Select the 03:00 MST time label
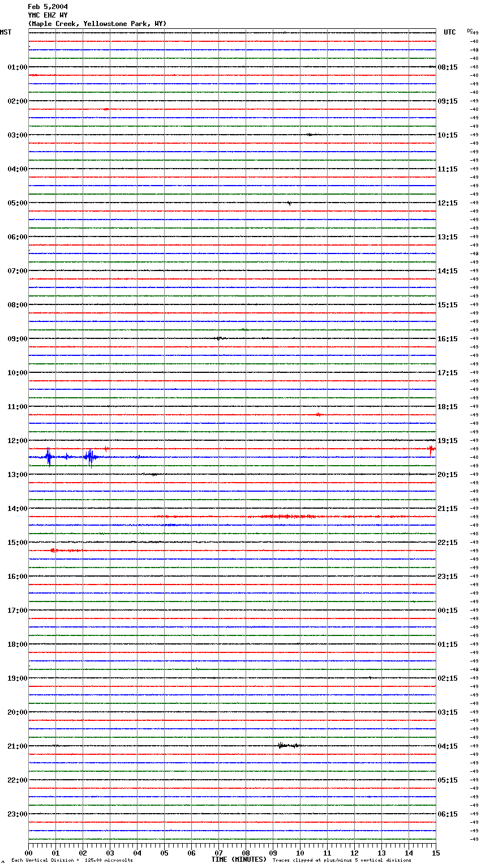Viewport: 481px width, 868px height. [x=18, y=135]
